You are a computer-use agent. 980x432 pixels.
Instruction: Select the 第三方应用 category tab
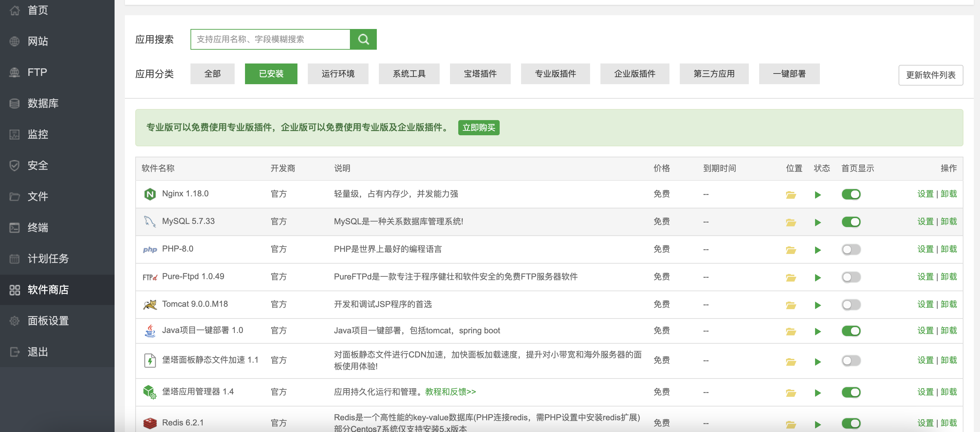click(x=714, y=74)
